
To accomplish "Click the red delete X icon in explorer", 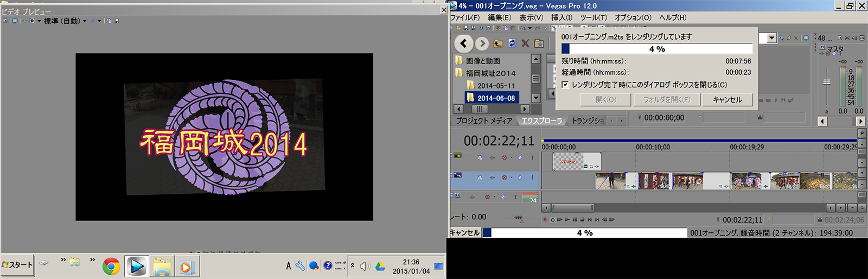I will tap(525, 43).
